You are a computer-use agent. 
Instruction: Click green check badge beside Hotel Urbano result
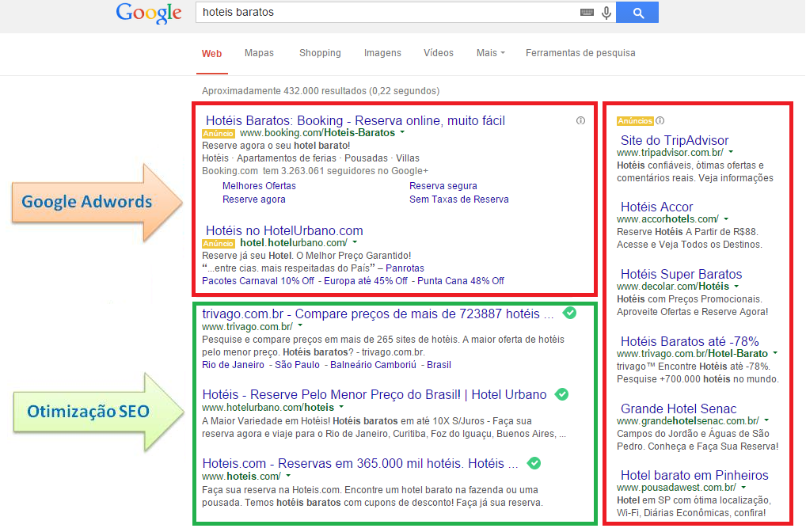tap(562, 394)
